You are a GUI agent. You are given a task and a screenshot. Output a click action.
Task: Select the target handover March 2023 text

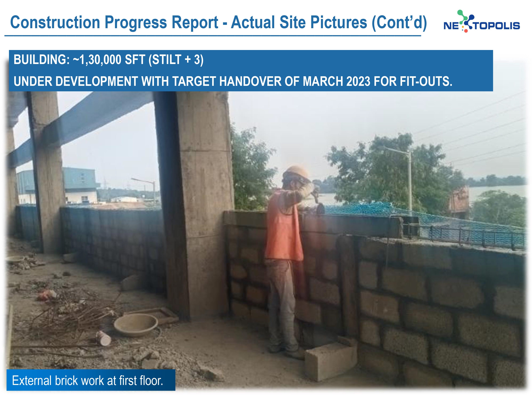point(233,81)
